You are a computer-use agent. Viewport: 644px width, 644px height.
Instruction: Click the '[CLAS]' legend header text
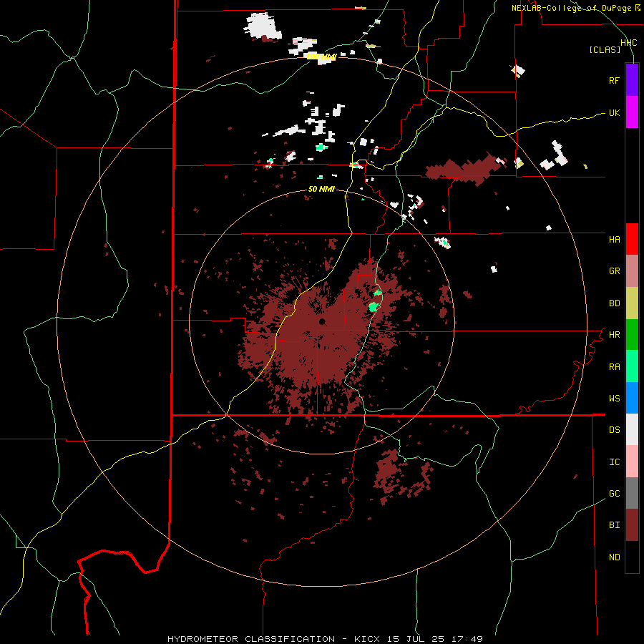(x=605, y=49)
